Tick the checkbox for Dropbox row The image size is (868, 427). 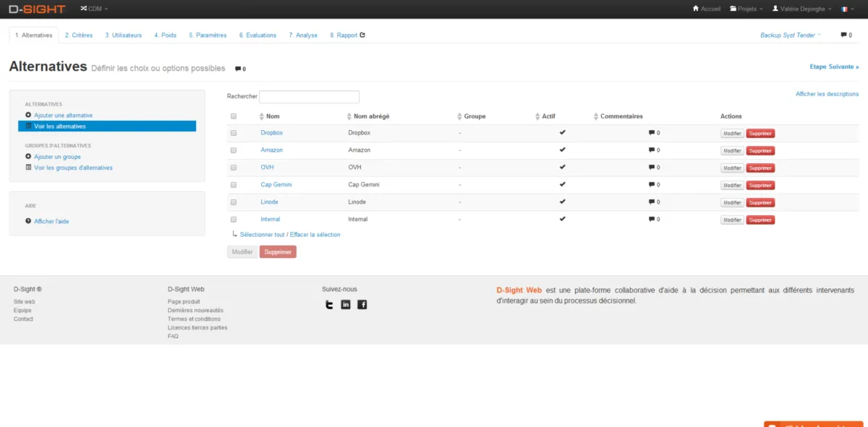[x=233, y=133]
